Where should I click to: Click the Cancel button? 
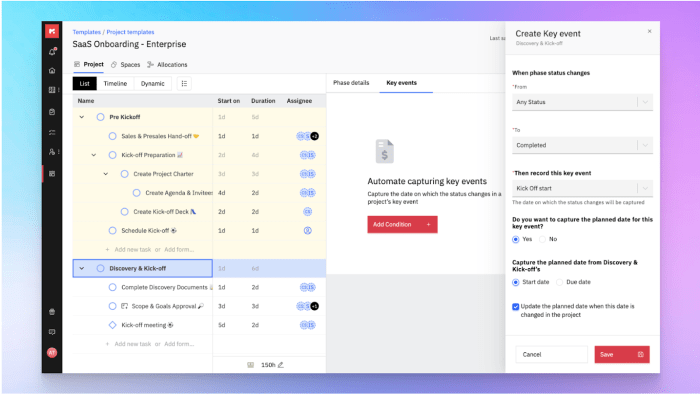551,354
